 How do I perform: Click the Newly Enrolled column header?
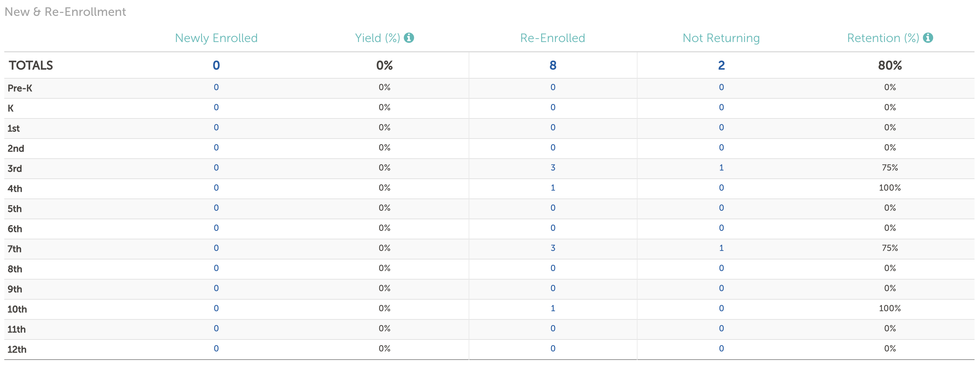coord(216,38)
